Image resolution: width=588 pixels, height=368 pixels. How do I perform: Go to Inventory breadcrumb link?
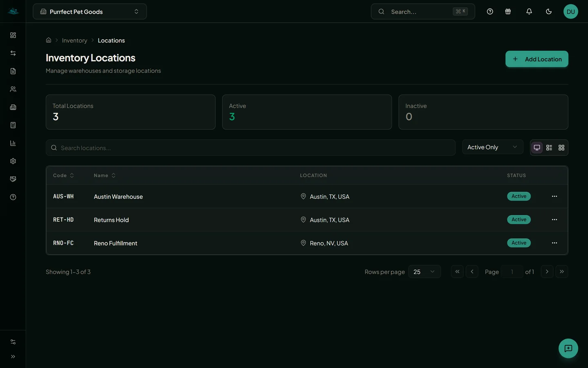(74, 40)
